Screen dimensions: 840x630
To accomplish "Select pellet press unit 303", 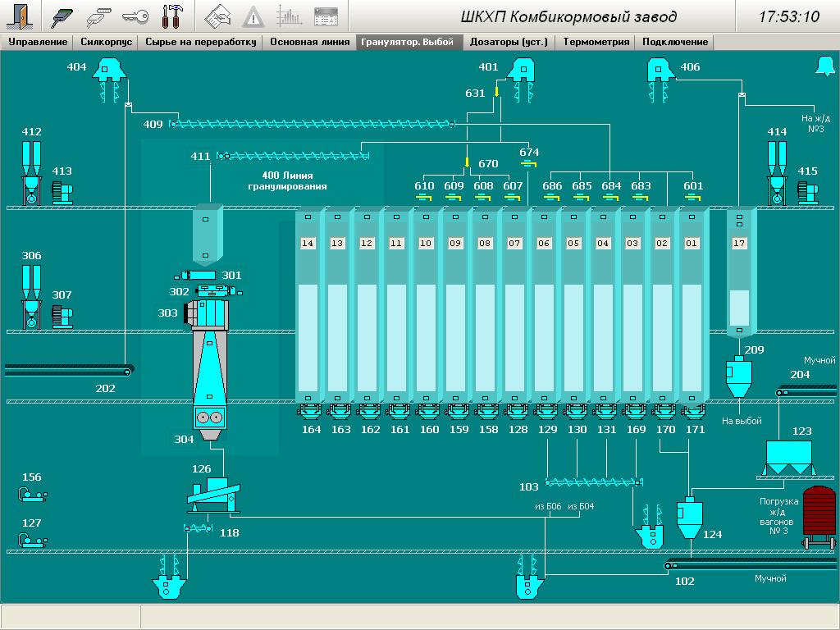I will point(205,313).
